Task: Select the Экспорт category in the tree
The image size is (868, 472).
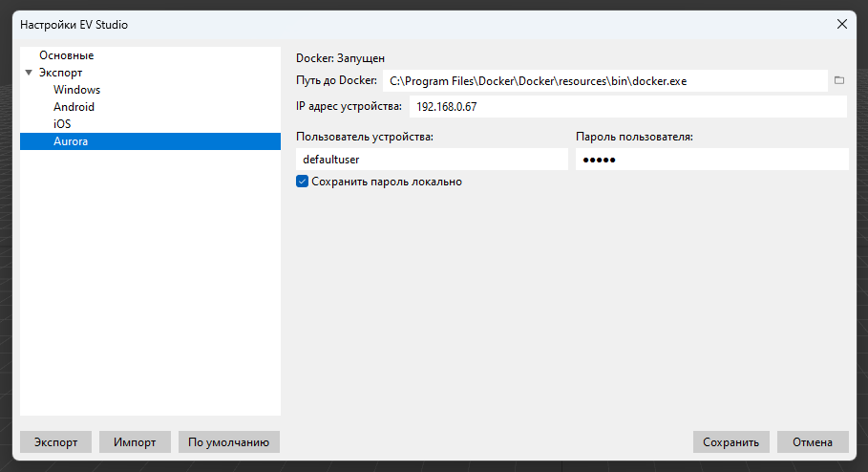Action: click(60, 73)
